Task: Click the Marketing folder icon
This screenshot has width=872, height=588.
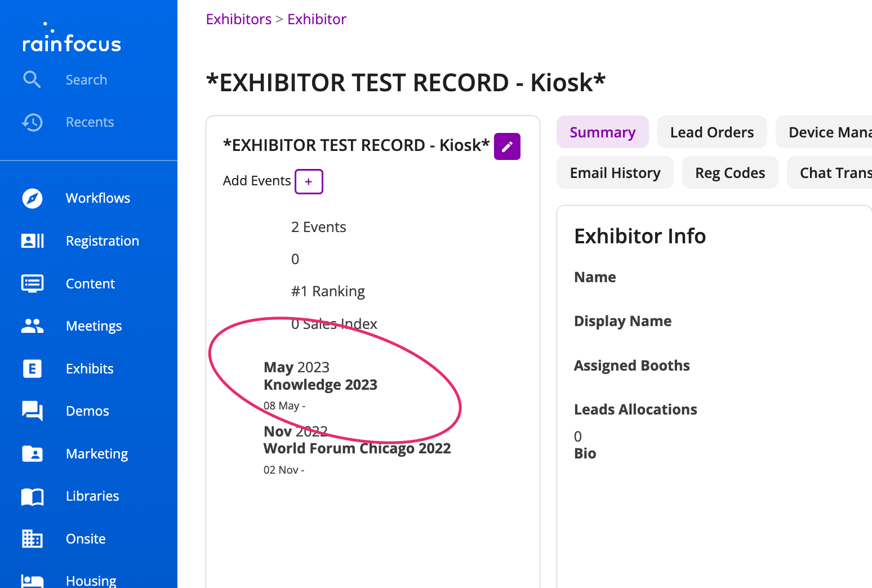Action: point(32,454)
